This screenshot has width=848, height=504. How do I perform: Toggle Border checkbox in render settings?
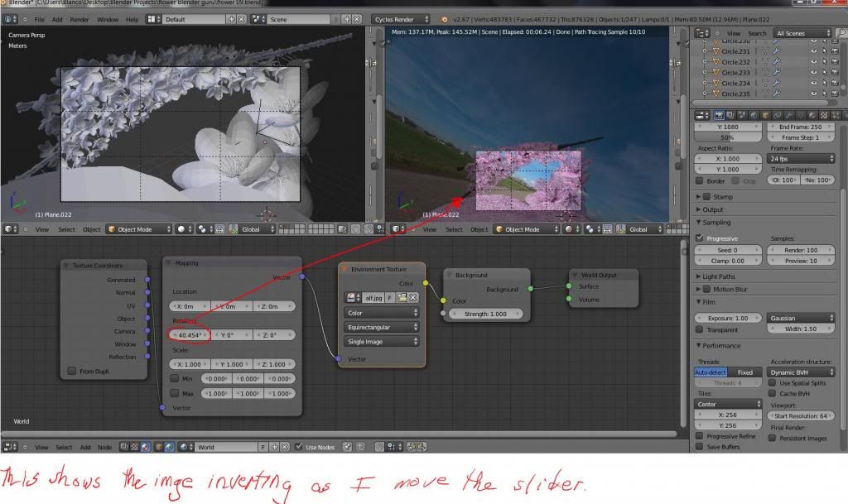pyautogui.click(x=699, y=181)
